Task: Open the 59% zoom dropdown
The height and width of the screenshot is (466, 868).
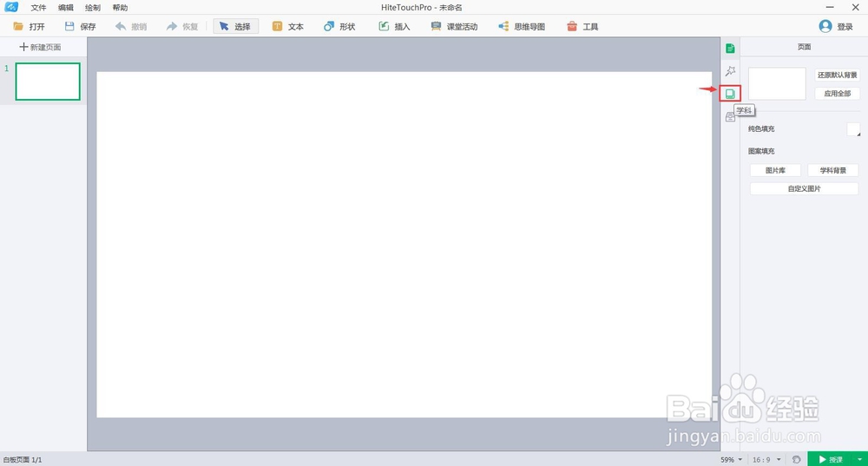Action: [731, 459]
